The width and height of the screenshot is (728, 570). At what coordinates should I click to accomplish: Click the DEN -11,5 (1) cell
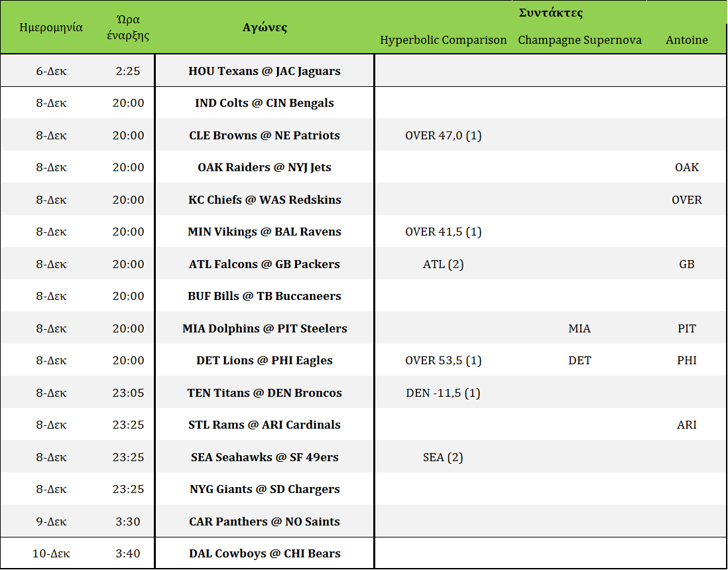point(443,393)
